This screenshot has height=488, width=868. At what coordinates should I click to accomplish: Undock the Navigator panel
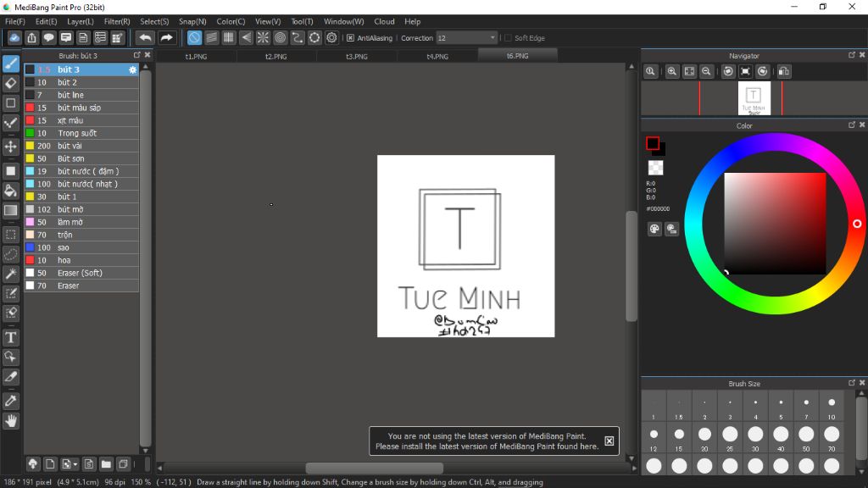point(851,55)
